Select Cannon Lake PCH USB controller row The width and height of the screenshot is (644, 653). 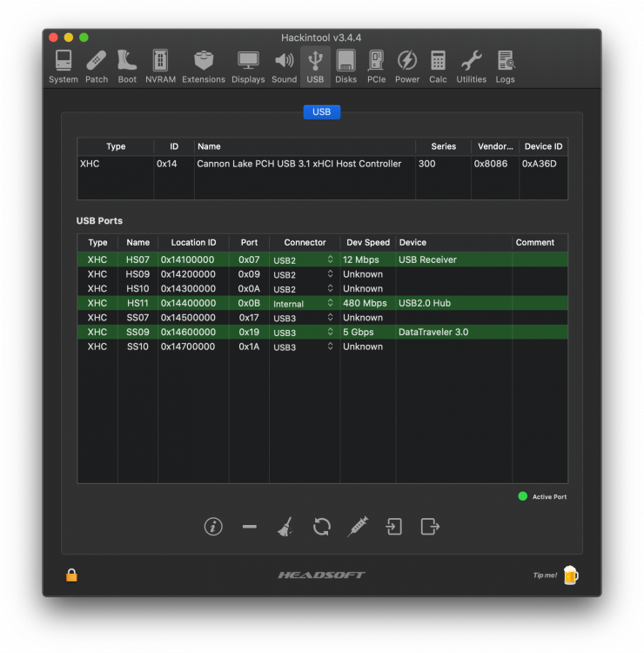(322, 164)
